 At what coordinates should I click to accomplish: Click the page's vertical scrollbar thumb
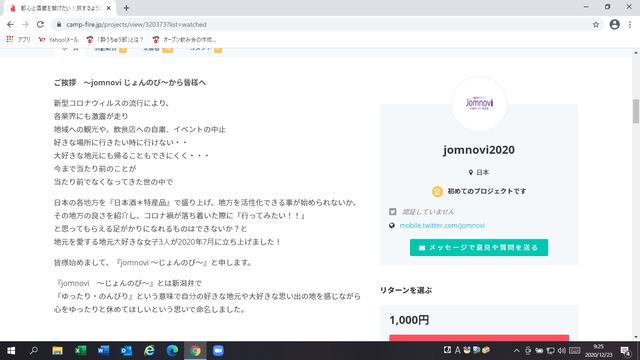tap(636, 111)
